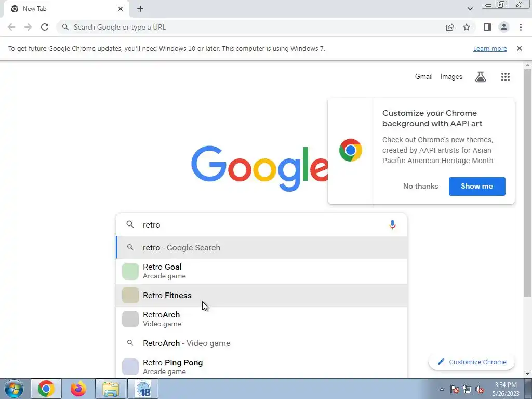The height and width of the screenshot is (399, 532).
Task: Open the Search Labs flask icon
Action: coord(481,77)
